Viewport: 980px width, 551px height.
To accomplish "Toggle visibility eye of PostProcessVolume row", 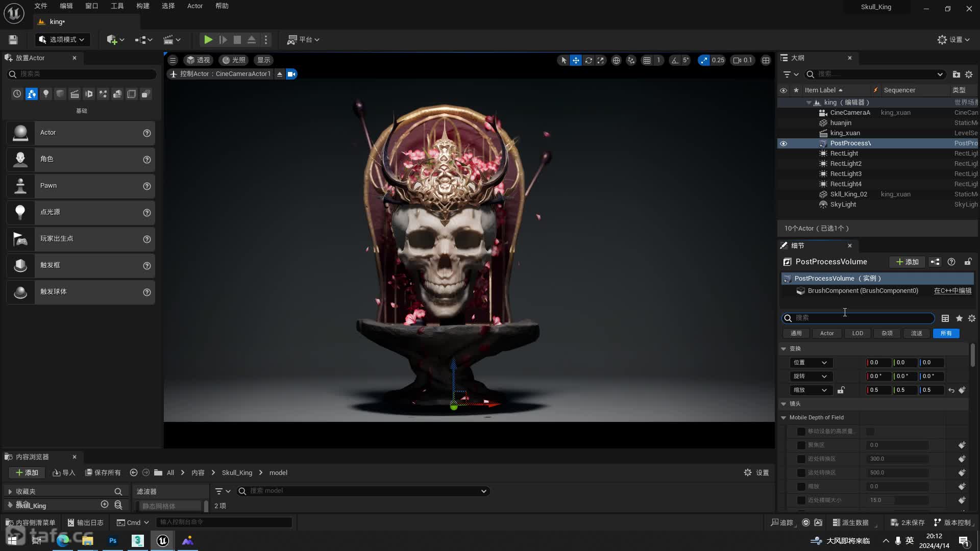I will tap(783, 143).
